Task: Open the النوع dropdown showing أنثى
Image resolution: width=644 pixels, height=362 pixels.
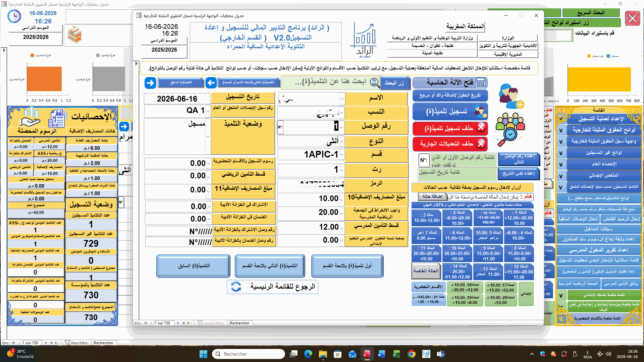Action: click(342, 141)
